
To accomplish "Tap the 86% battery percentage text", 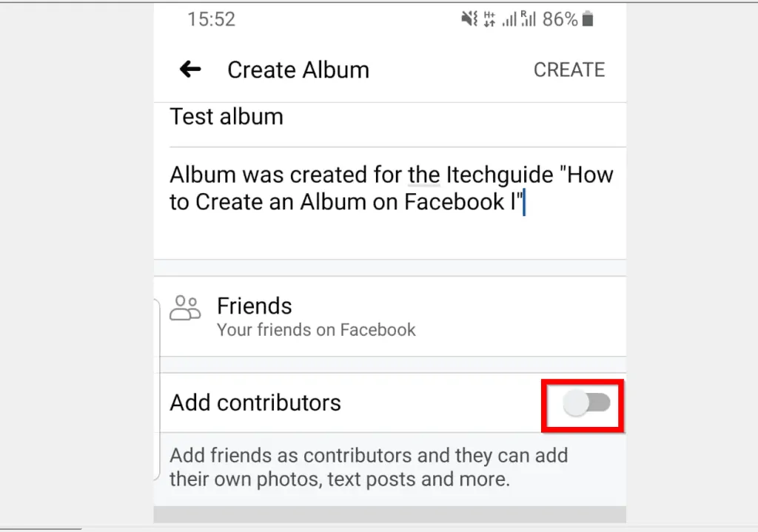I will pos(559,19).
